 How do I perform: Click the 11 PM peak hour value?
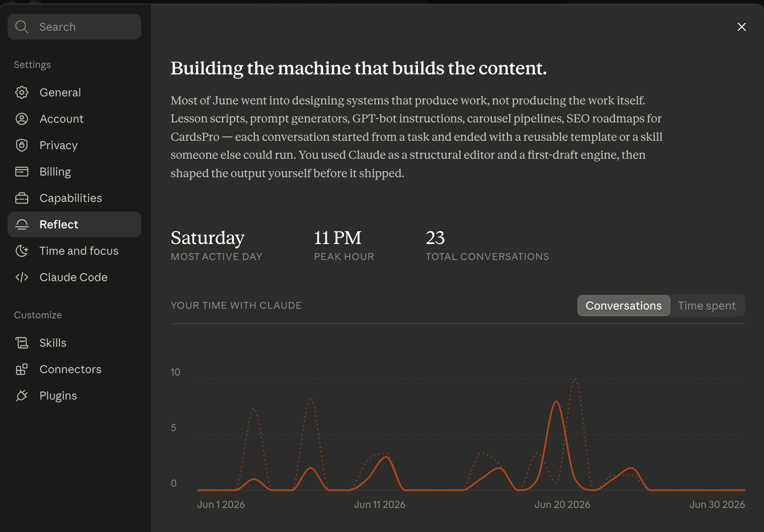point(338,238)
